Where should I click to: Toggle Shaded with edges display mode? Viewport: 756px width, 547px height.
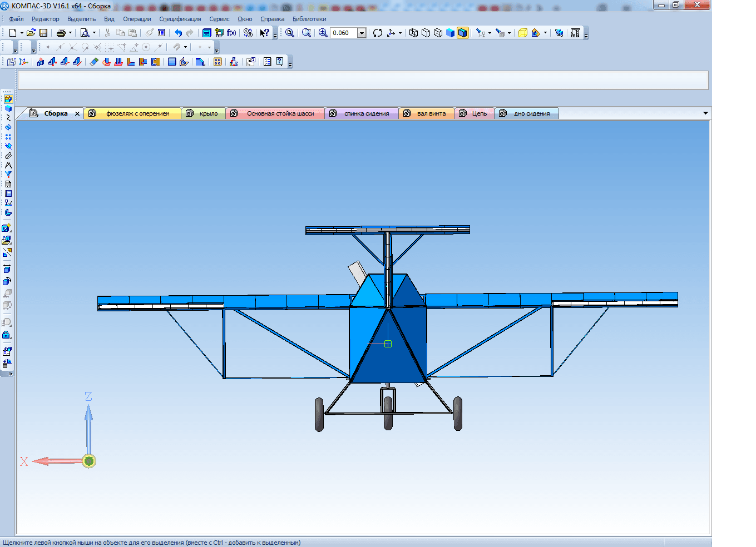click(x=463, y=33)
